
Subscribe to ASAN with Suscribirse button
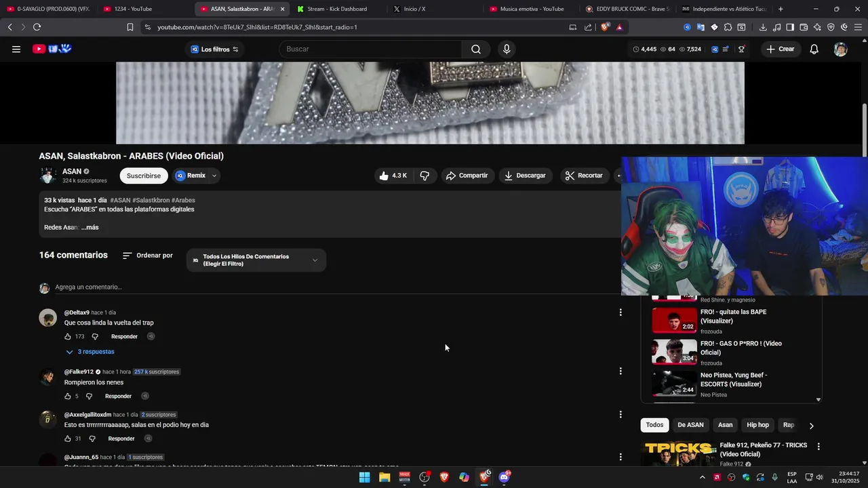point(144,176)
